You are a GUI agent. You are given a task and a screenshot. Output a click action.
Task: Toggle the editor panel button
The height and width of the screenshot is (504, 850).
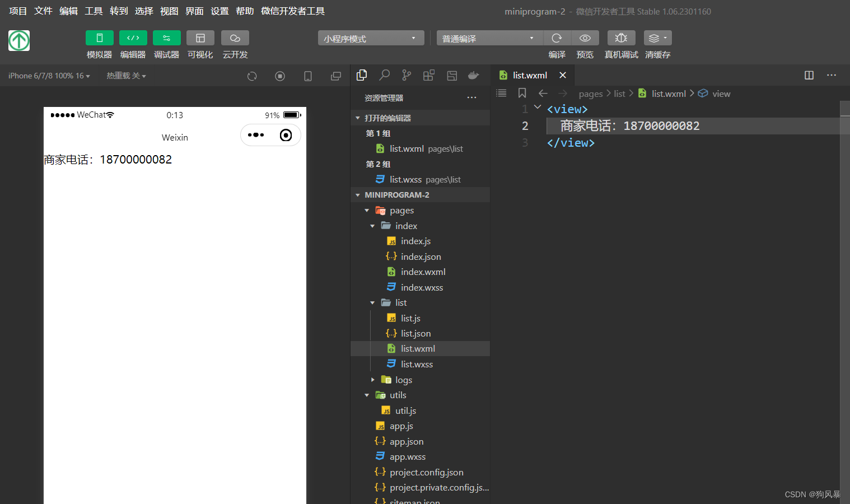coord(133,38)
